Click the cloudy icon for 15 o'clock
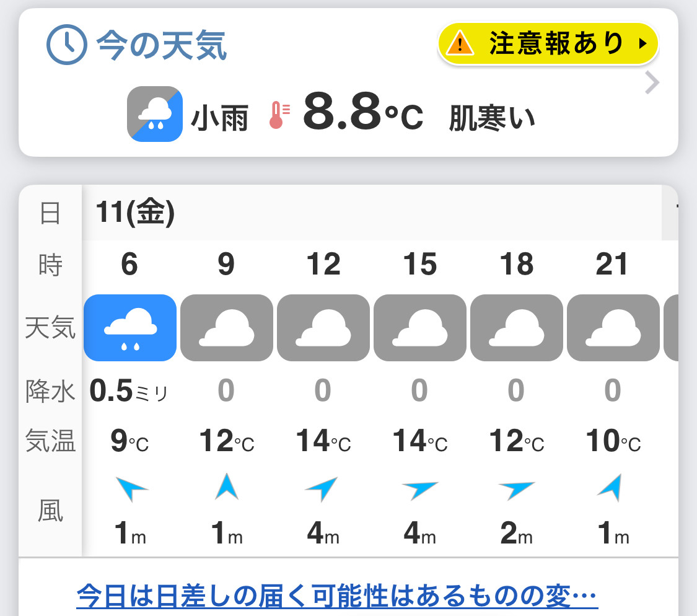 420,328
